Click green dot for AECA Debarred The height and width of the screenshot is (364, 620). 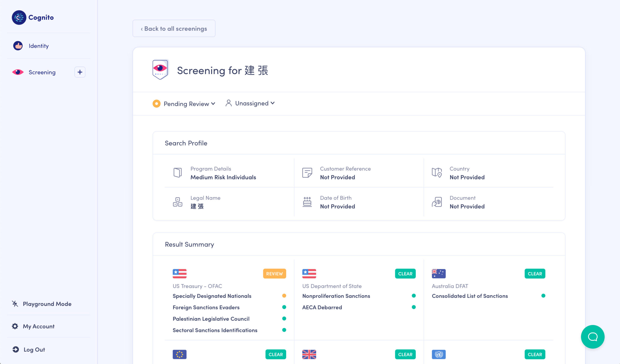[414, 307]
